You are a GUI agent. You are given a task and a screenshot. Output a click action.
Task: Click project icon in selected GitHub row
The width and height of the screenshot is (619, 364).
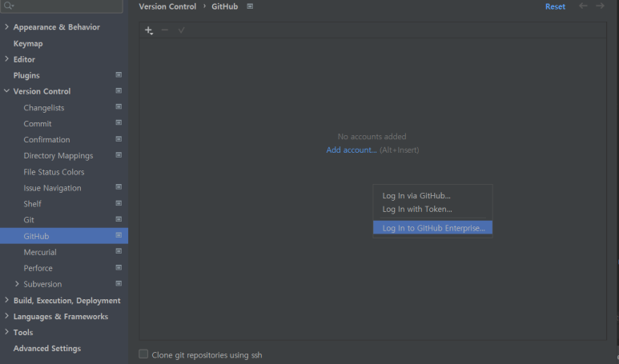119,235
